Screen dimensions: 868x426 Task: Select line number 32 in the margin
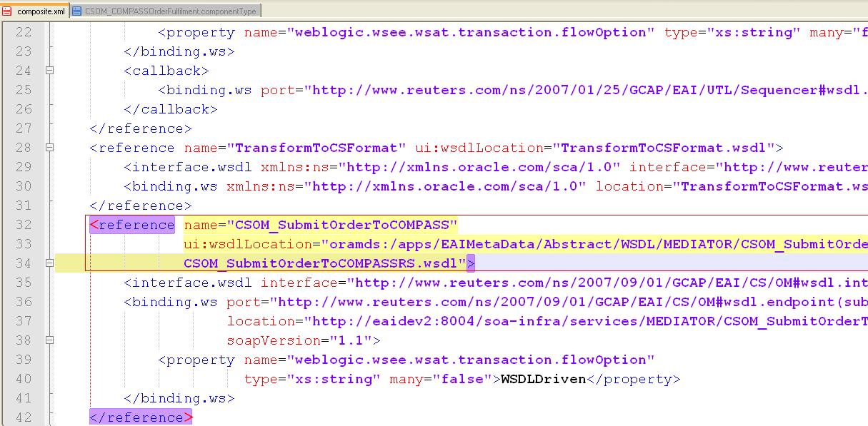coord(24,225)
